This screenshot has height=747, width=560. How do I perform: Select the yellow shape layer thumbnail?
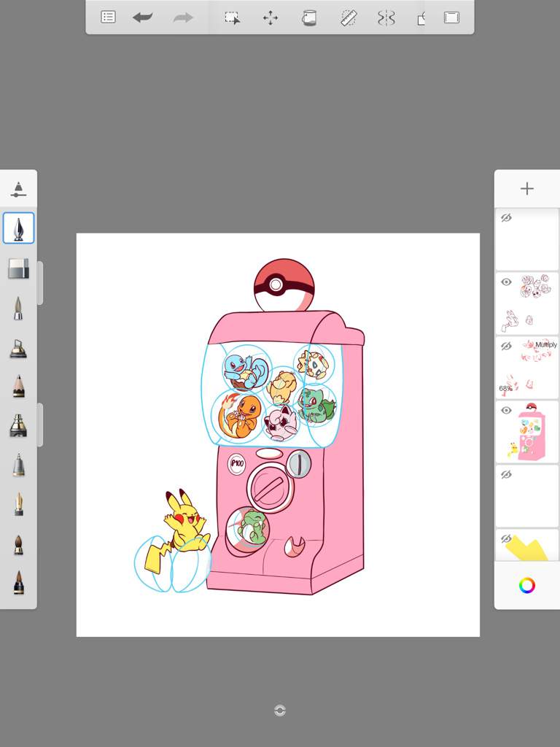[527, 545]
